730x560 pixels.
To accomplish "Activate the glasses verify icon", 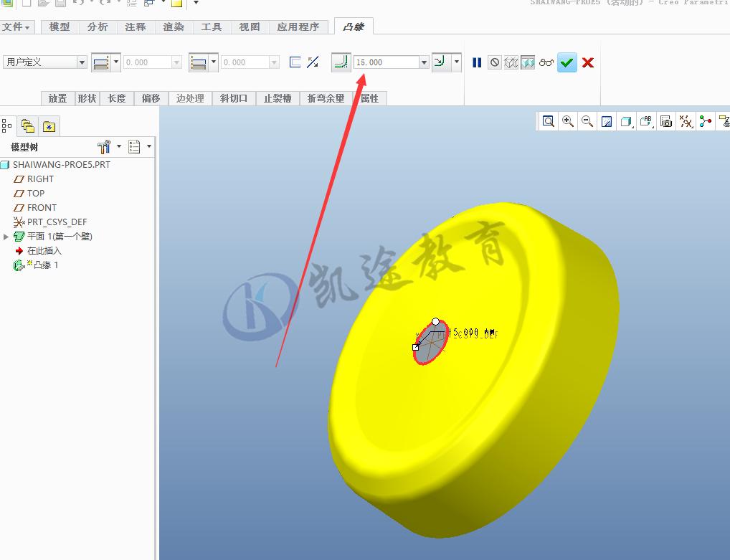I will [x=546, y=62].
